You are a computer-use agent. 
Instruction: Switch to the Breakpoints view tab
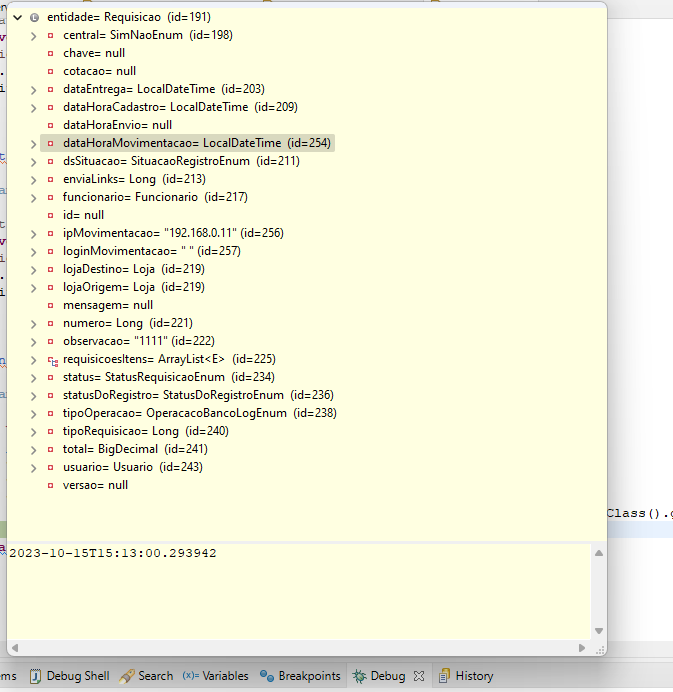301,676
